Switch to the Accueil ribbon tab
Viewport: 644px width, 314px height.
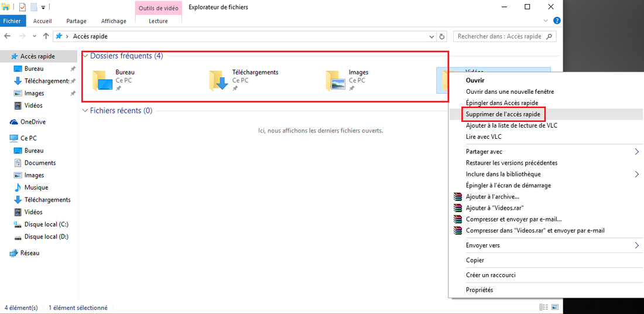click(x=42, y=21)
